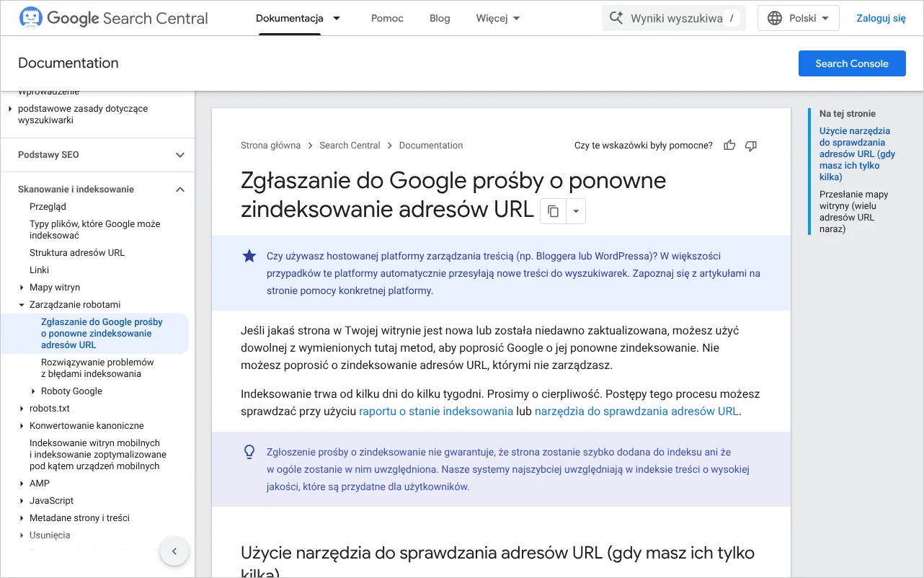This screenshot has width=924, height=578.
Task: Click the Google Search Central logo
Action: pyautogui.click(x=114, y=18)
